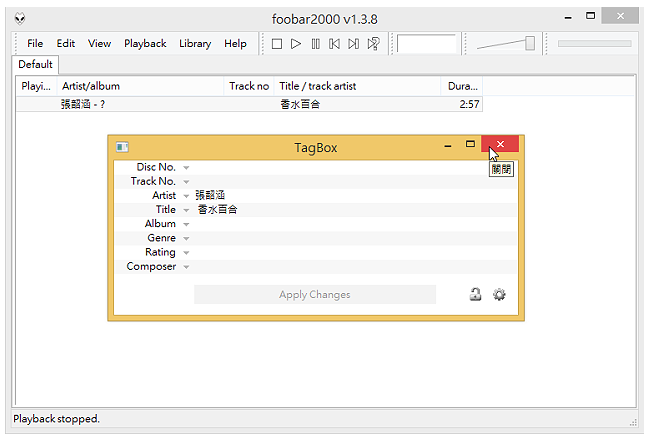
Task: Expand the Title field dropdown arrow
Action: pyautogui.click(x=186, y=210)
